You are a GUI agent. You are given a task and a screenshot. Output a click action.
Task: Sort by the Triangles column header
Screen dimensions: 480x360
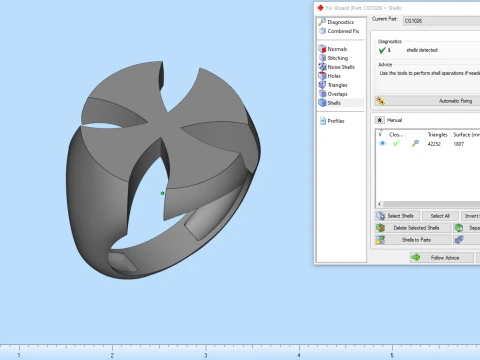tap(437, 134)
